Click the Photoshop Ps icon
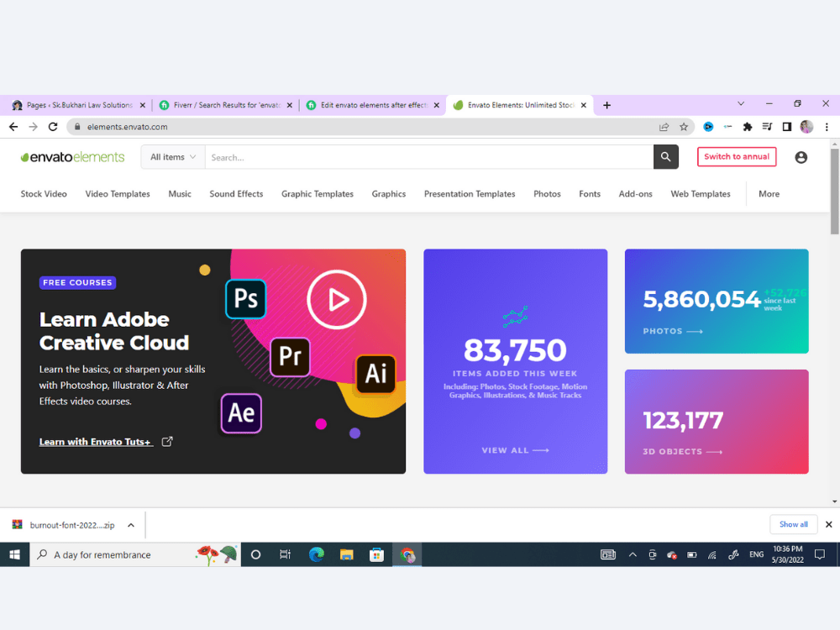This screenshot has height=630, width=840. (x=246, y=299)
